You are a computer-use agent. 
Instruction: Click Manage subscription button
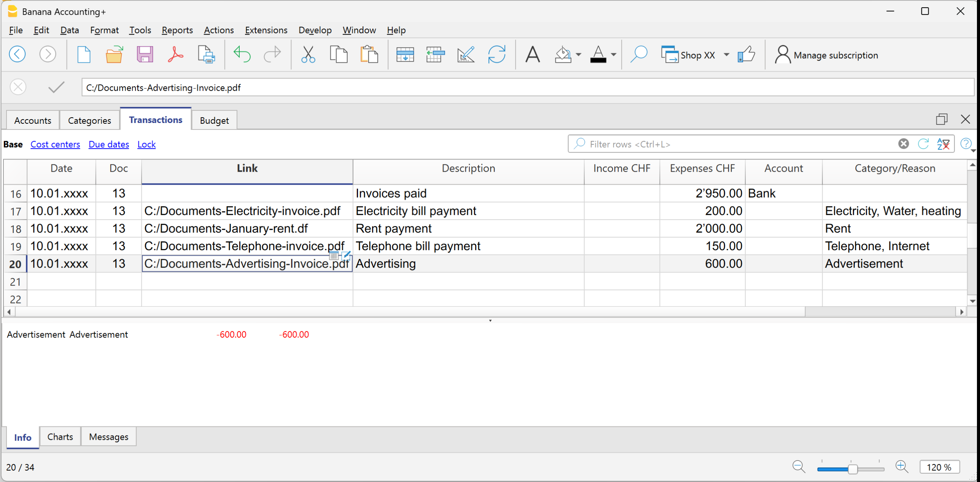(x=826, y=55)
